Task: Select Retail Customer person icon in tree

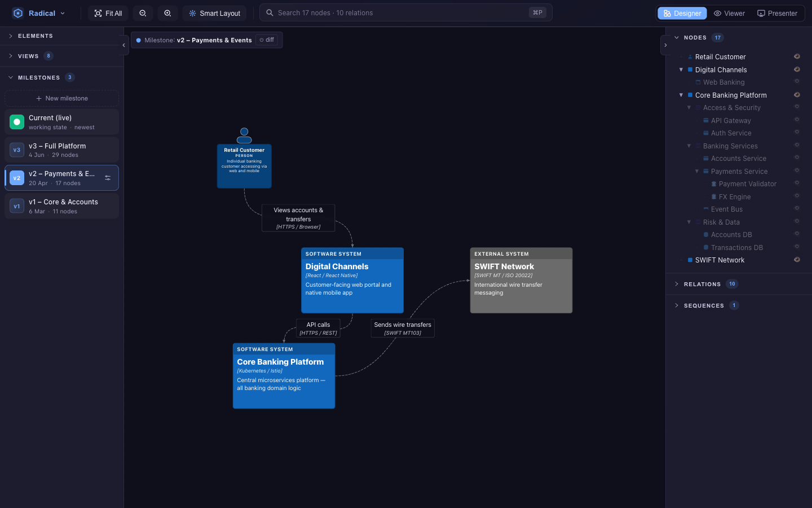Action: click(690, 57)
